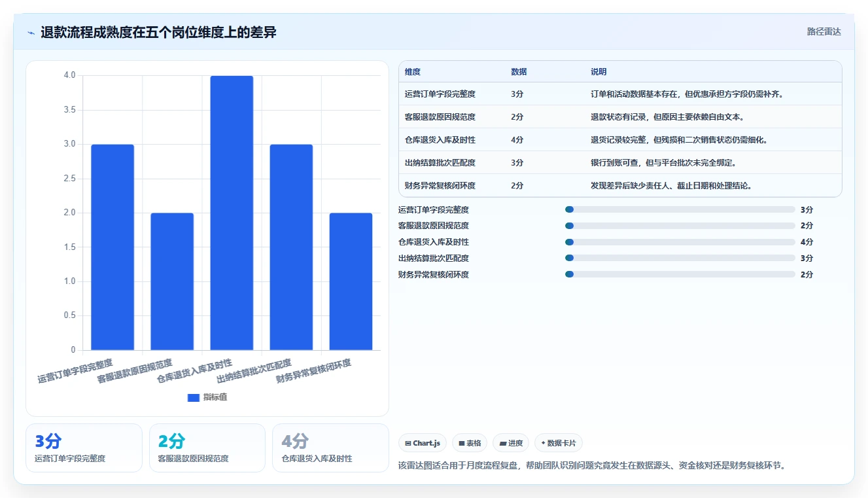The height and width of the screenshot is (498, 868).
Task: Click the lightning icon beside the title
Action: click(x=31, y=33)
